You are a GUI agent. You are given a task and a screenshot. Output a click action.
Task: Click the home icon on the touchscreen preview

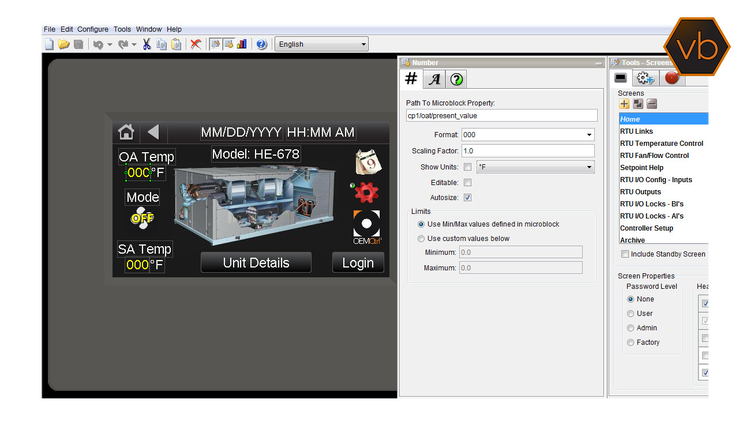[126, 132]
